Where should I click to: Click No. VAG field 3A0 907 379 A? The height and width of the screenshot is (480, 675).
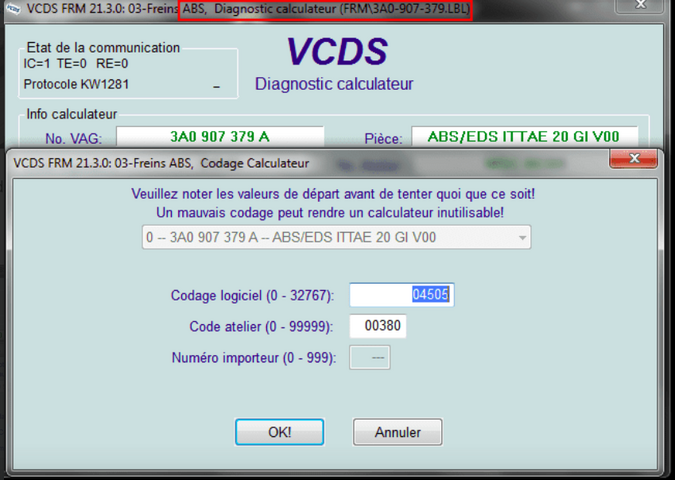tap(220, 136)
